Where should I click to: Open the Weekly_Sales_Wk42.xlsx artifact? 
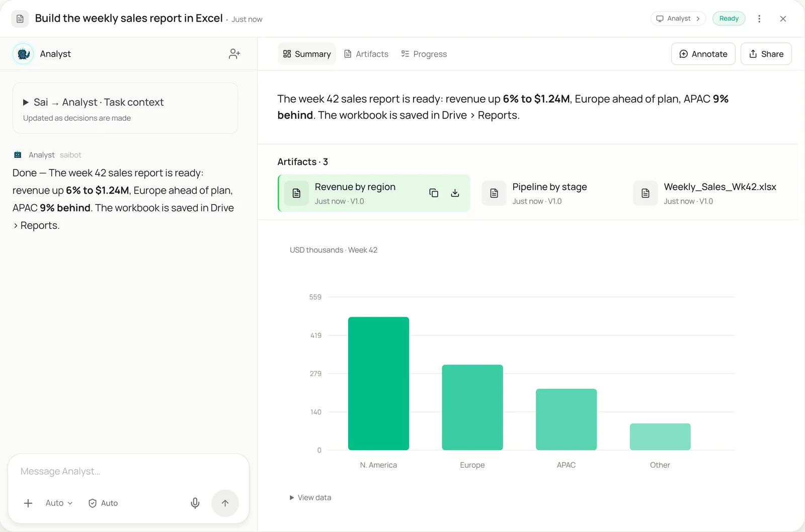(x=704, y=193)
